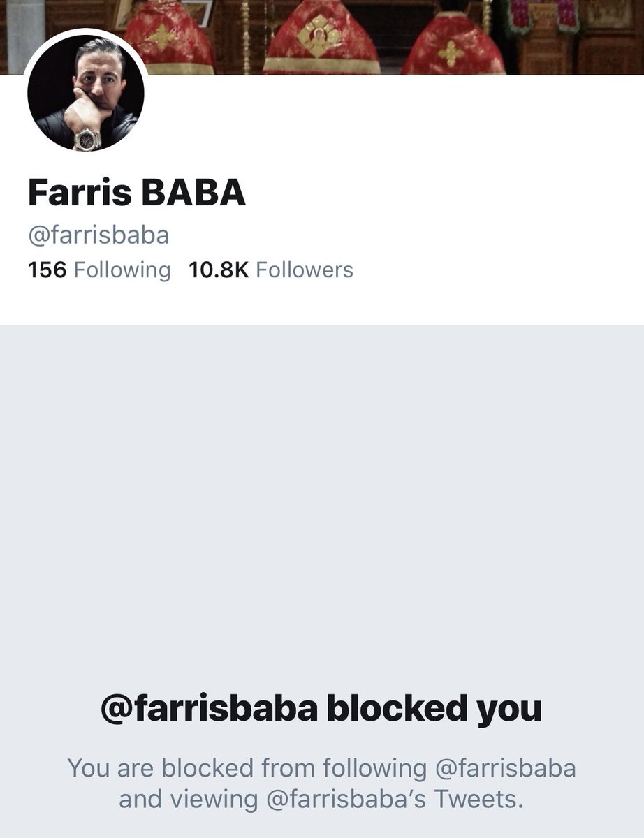The height and width of the screenshot is (838, 644).
Task: Click the empty gray area above blocked message
Action: click(322, 503)
